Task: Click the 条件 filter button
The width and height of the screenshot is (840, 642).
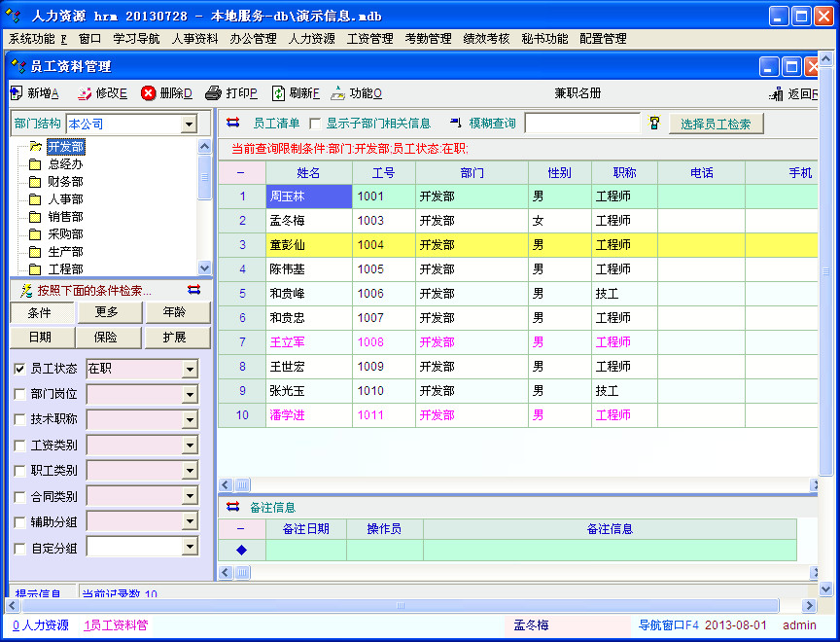Action: click(x=42, y=313)
